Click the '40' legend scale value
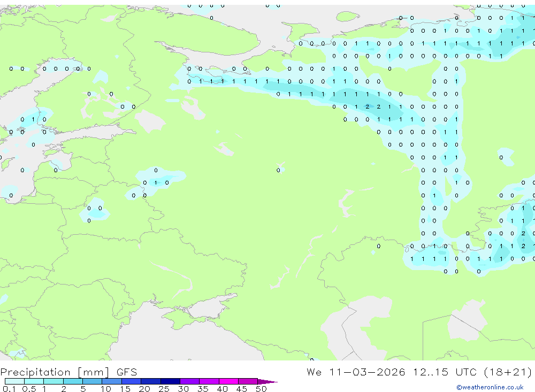535x392 pixels. tap(222, 389)
